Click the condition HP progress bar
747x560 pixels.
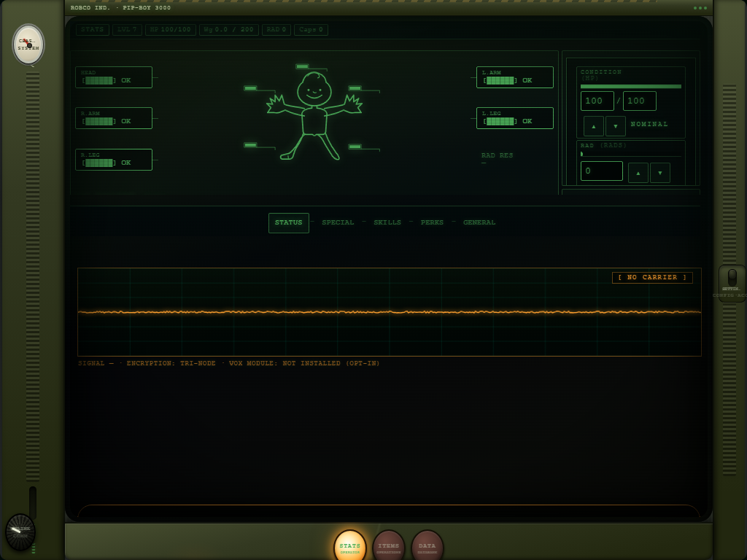(x=631, y=87)
